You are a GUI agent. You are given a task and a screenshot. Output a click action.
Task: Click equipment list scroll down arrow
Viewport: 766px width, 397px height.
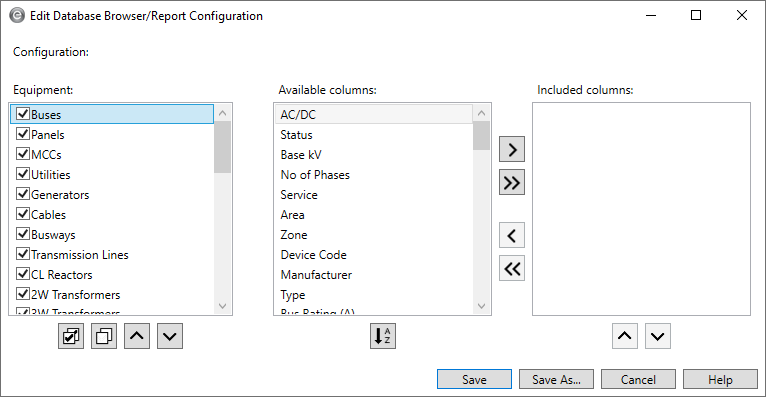[223, 306]
